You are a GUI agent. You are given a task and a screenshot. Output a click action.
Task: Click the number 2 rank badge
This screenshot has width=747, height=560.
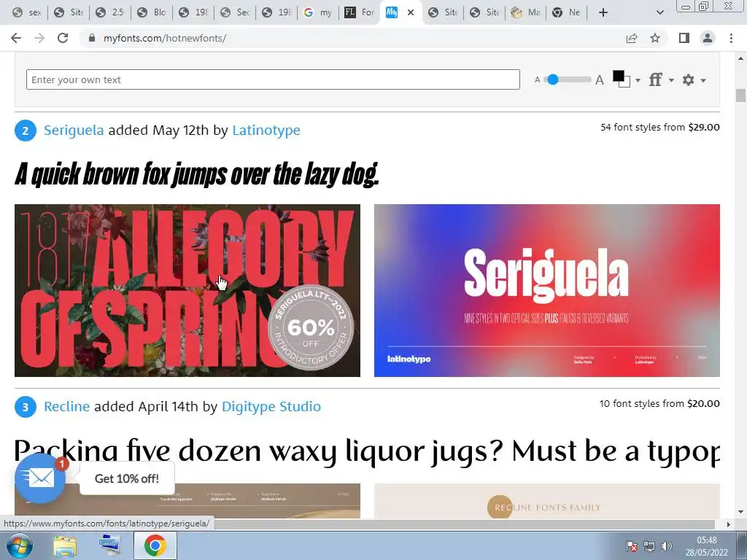pyautogui.click(x=26, y=131)
